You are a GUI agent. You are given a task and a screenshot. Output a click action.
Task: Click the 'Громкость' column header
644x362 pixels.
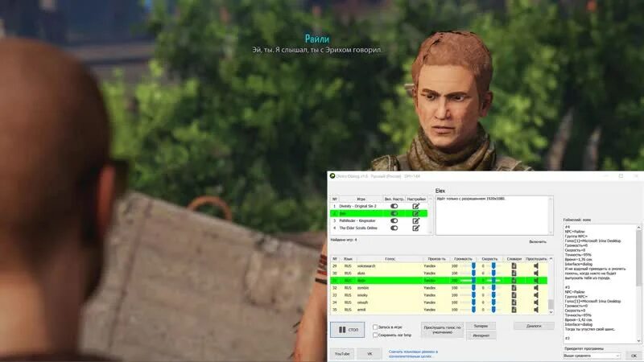click(464, 259)
